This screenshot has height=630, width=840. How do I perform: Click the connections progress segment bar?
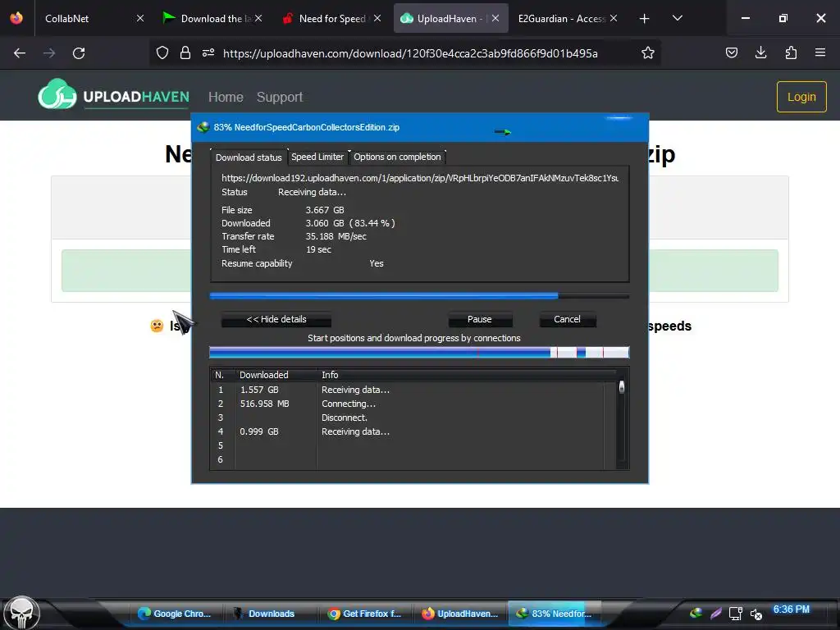pos(419,352)
